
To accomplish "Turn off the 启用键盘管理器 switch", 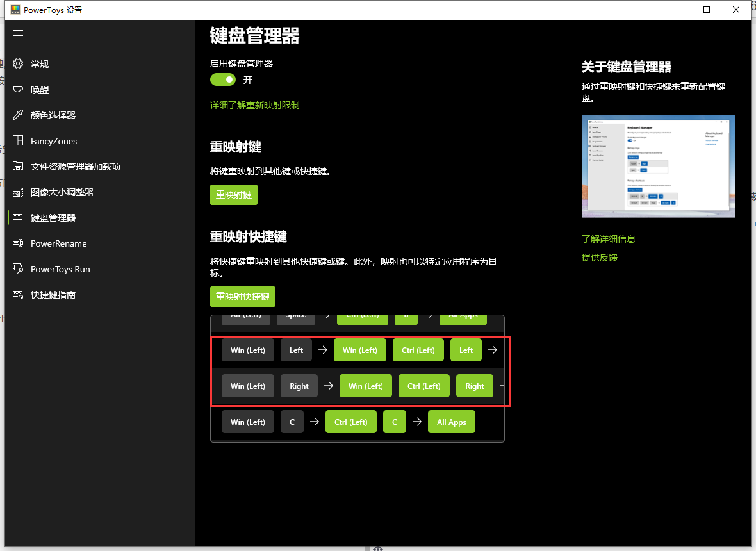I will coord(223,79).
